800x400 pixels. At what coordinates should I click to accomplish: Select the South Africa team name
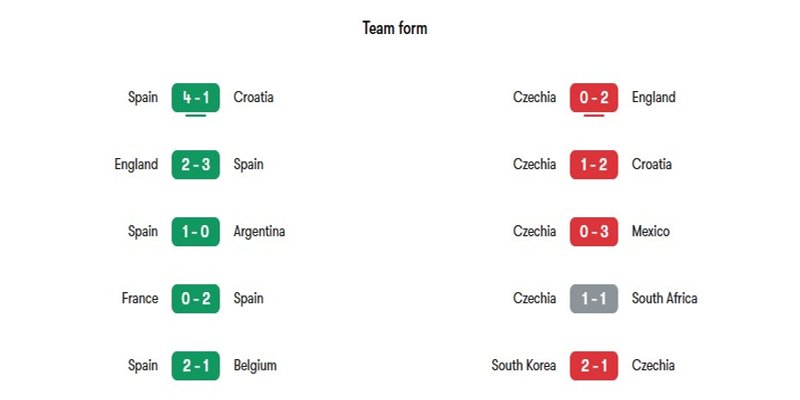pyautogui.click(x=664, y=298)
